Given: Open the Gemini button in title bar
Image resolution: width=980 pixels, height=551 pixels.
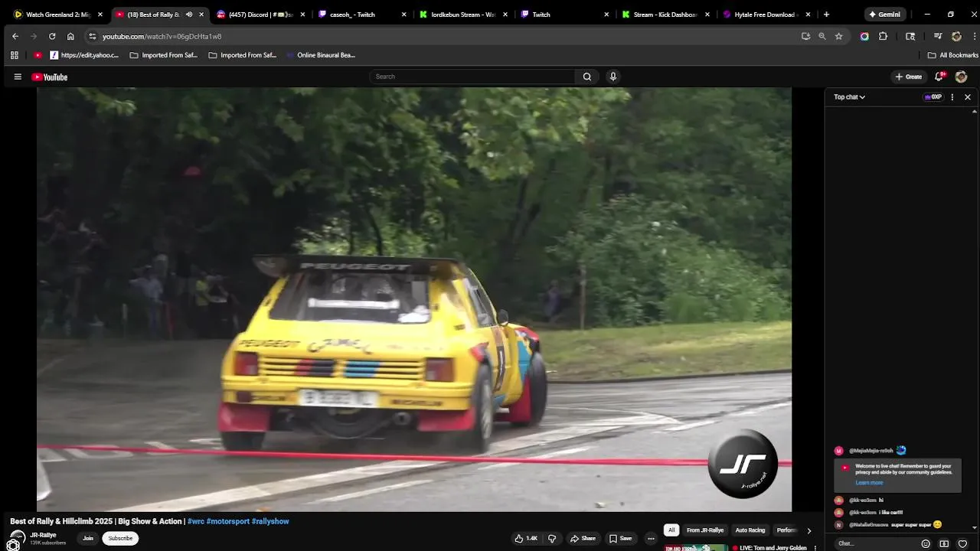Looking at the screenshot, I should point(884,15).
